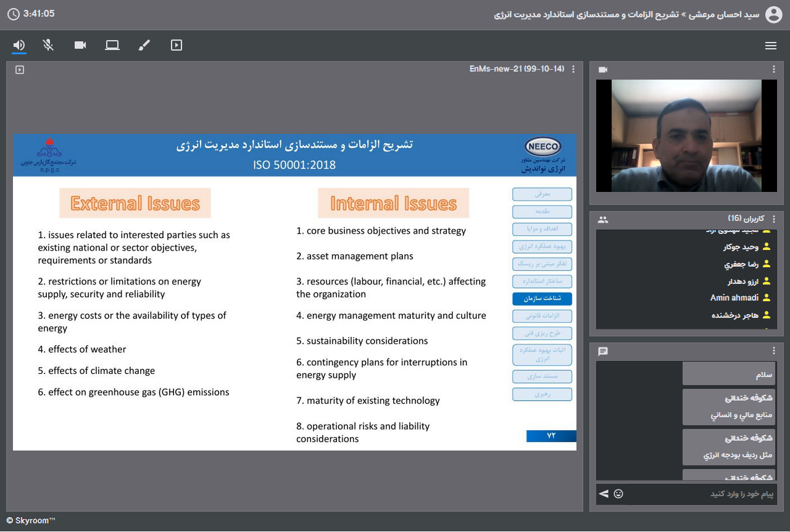Open the presentation panel three-dot menu
The height and width of the screenshot is (532, 790).
coord(573,69)
